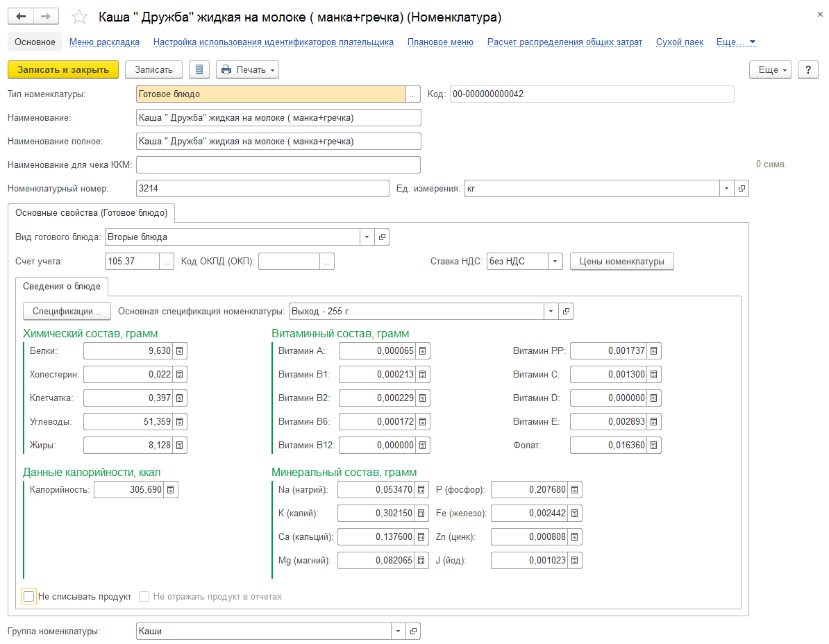
Task: Add this item to favorites star
Action: tap(79, 17)
